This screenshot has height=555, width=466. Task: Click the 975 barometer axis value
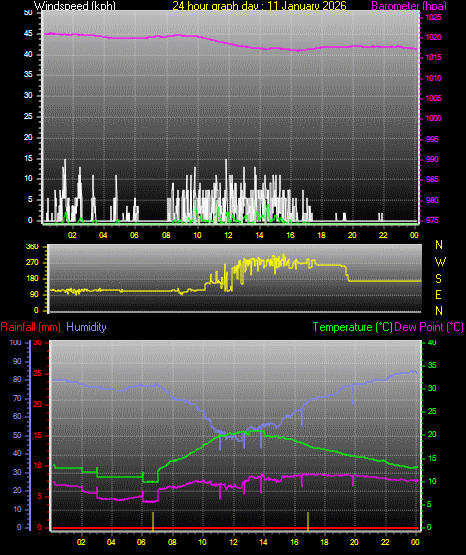[432, 220]
